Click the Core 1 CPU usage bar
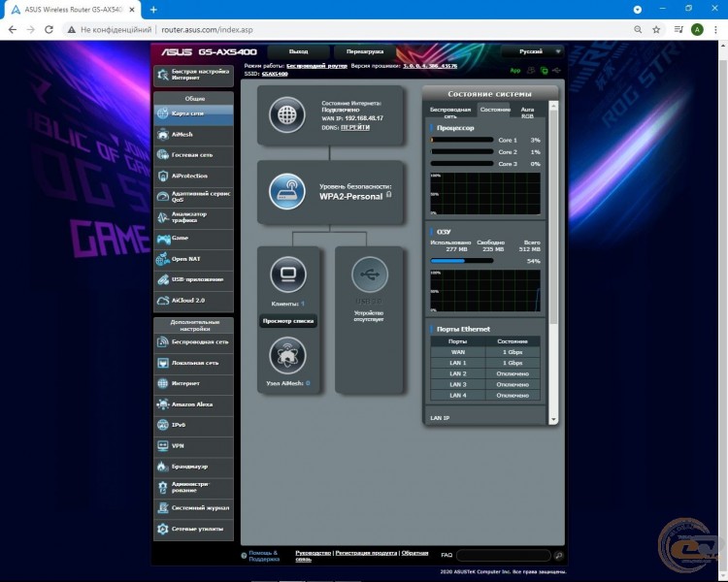This screenshot has width=728, height=582. coord(461,140)
